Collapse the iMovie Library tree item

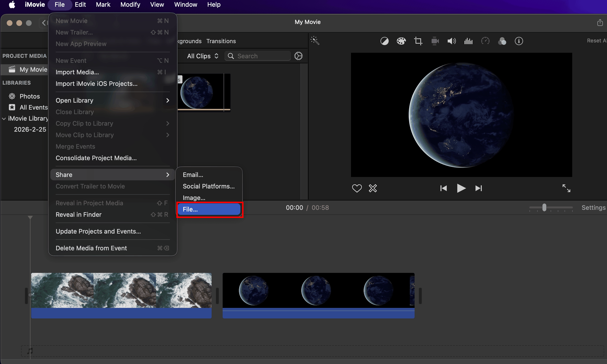[x=4, y=118]
